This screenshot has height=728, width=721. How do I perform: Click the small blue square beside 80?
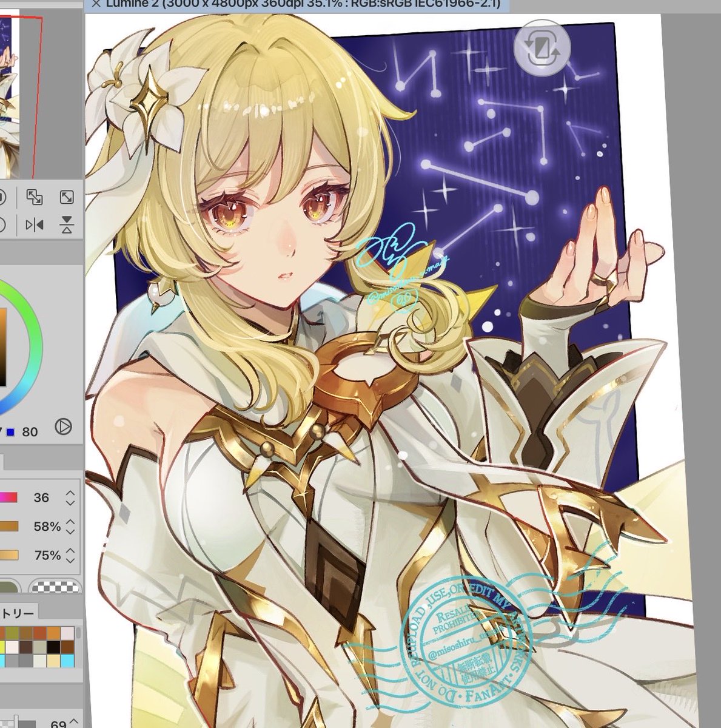10,432
